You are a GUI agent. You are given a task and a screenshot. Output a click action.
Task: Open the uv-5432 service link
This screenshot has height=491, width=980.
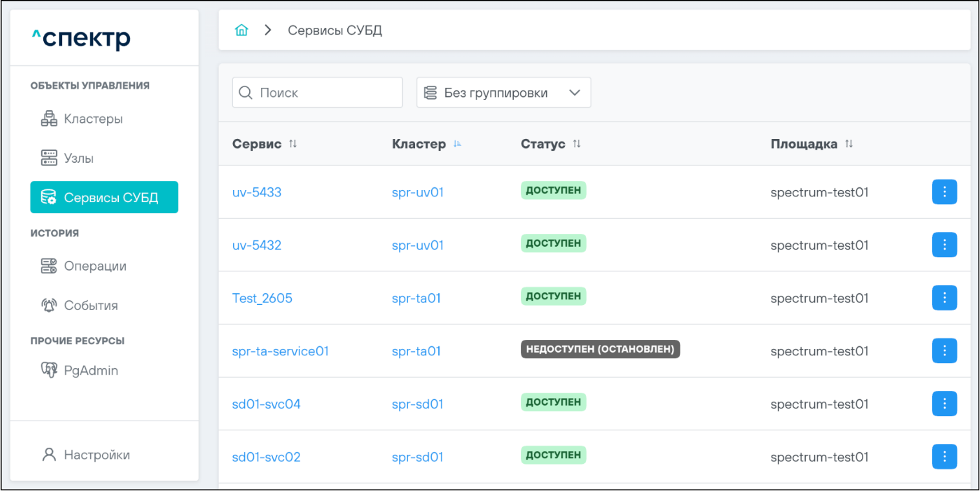[x=257, y=245]
